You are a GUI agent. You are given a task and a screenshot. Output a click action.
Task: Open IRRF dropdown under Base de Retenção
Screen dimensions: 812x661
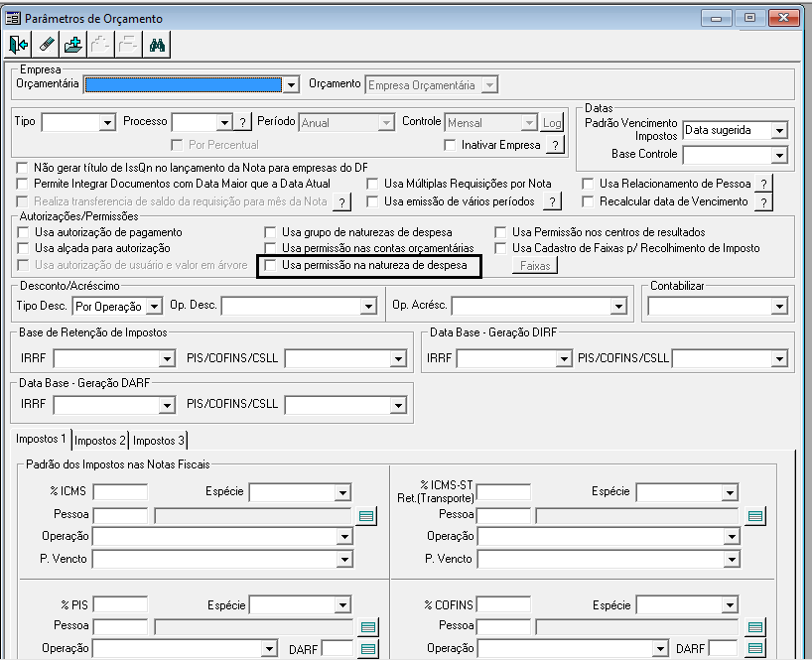coord(167,358)
